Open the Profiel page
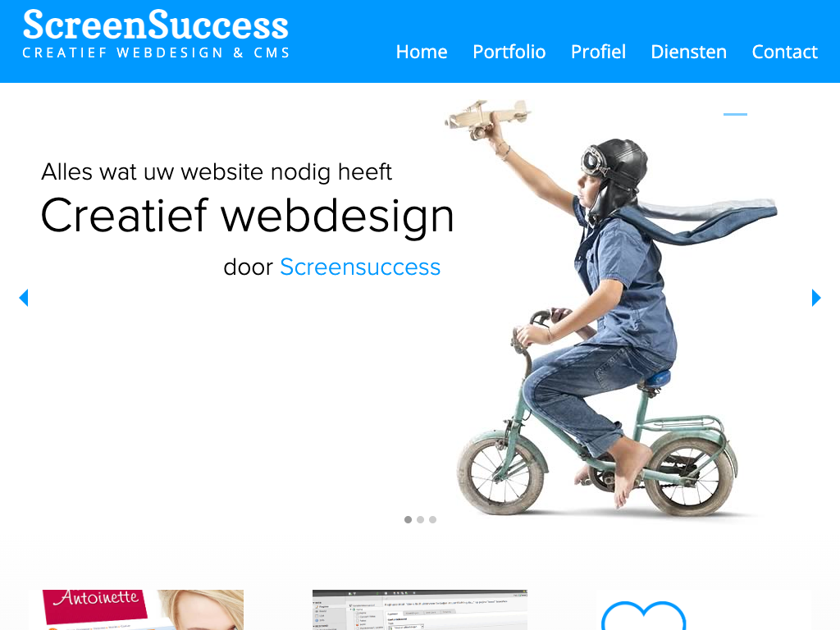 [598, 52]
